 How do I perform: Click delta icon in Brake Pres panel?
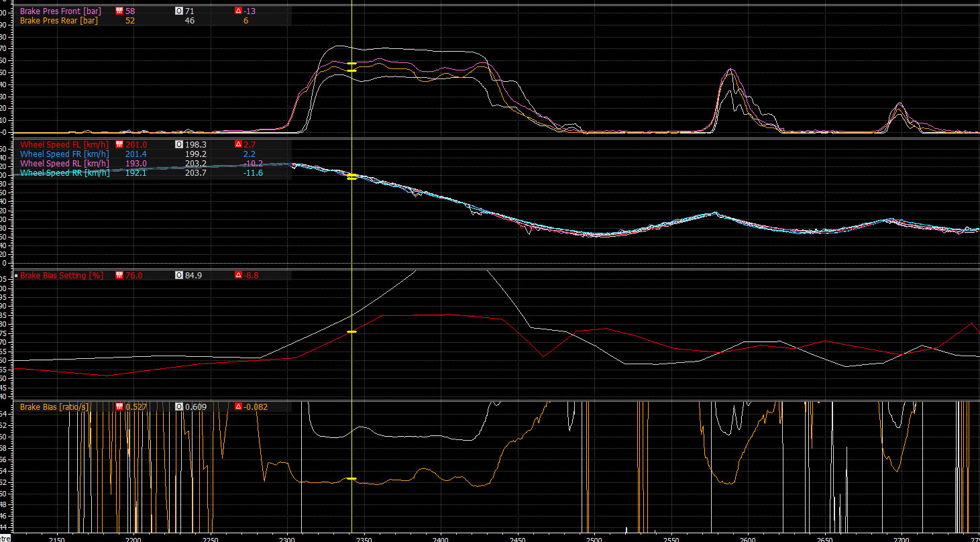pyautogui.click(x=238, y=11)
